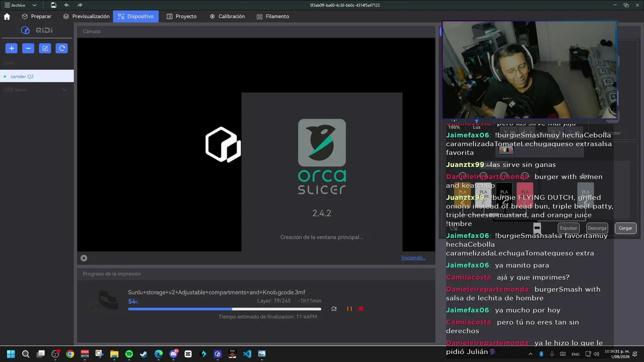644x362 pixels.
Task: Stop the current print job
Action: (x=361, y=309)
